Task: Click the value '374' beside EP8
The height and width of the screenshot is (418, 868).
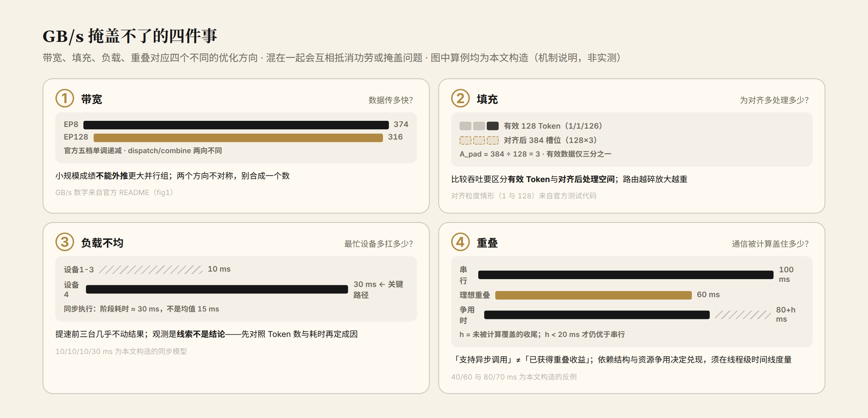Action: [401, 124]
